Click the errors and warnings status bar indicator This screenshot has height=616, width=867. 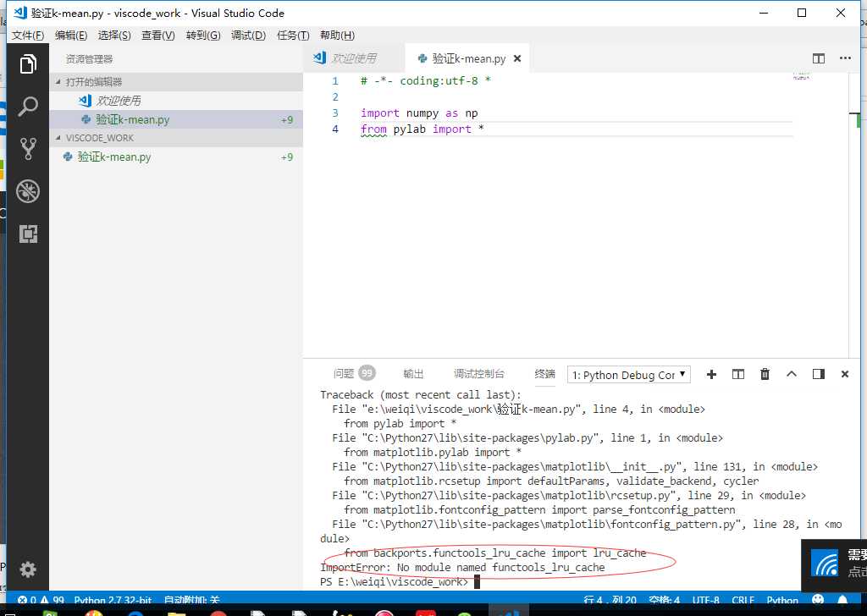tap(41, 600)
